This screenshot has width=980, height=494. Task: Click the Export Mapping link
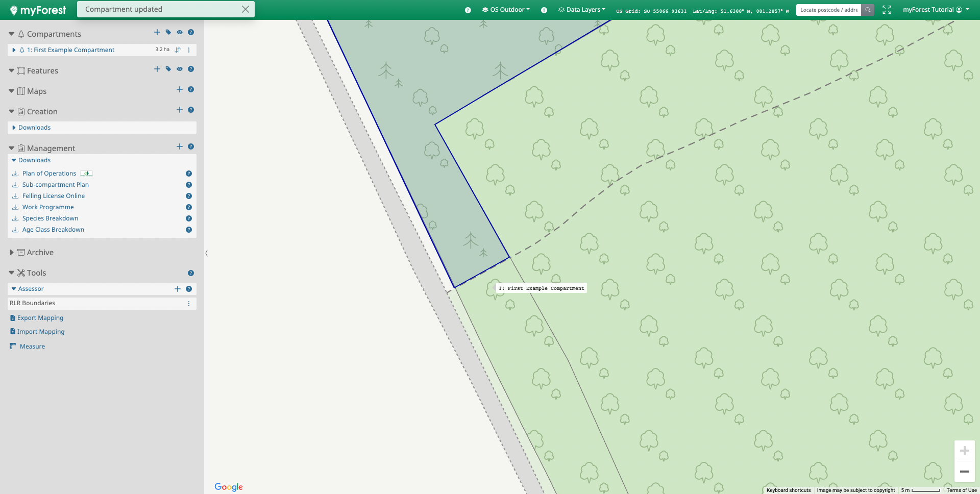40,318
